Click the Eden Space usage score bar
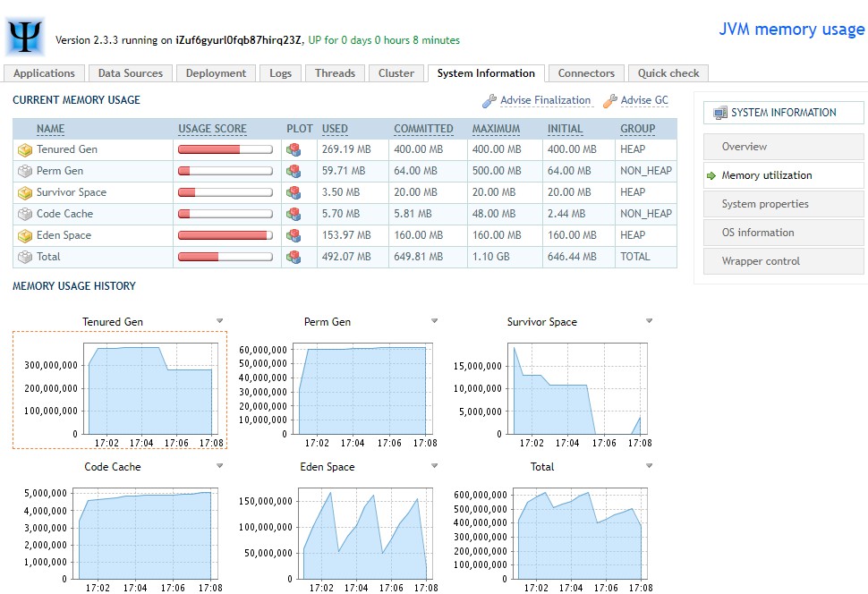The image size is (868, 594). point(226,235)
